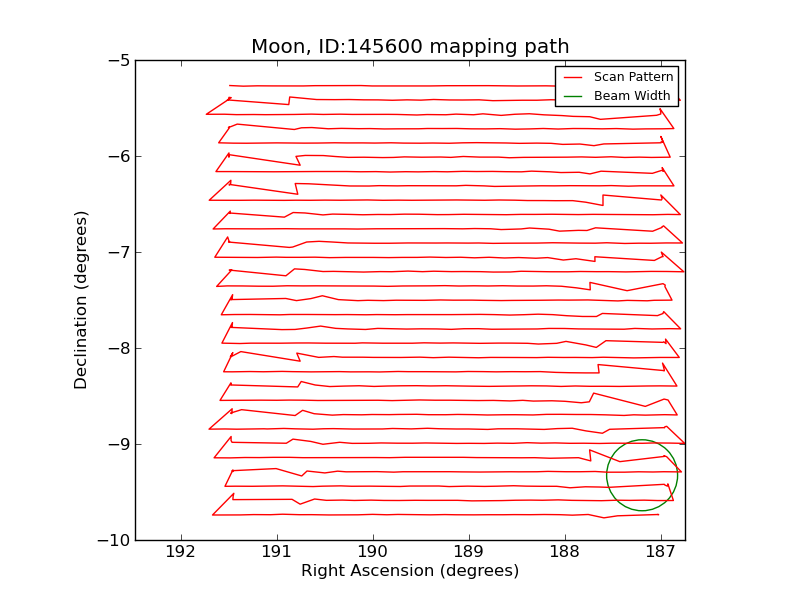
Task: Select the 189 Right Ascension tick label
Action: pyautogui.click(x=468, y=552)
